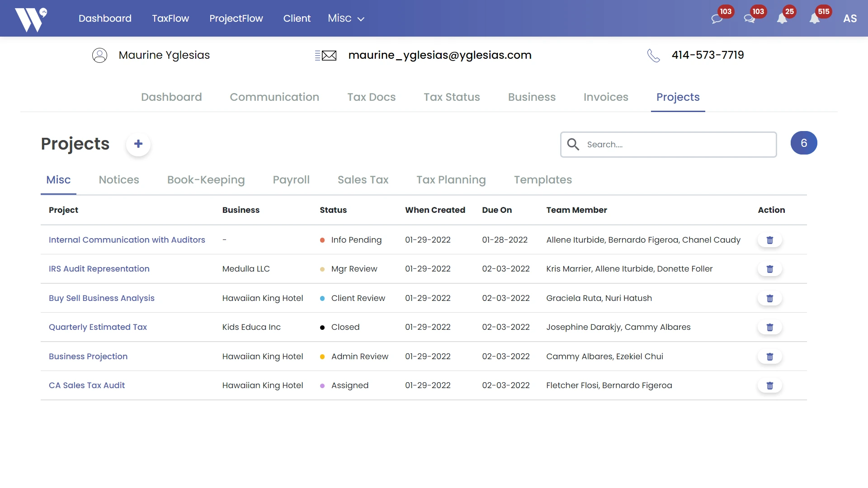
Task: Open IRS Audit Representation project link
Action: (x=99, y=268)
